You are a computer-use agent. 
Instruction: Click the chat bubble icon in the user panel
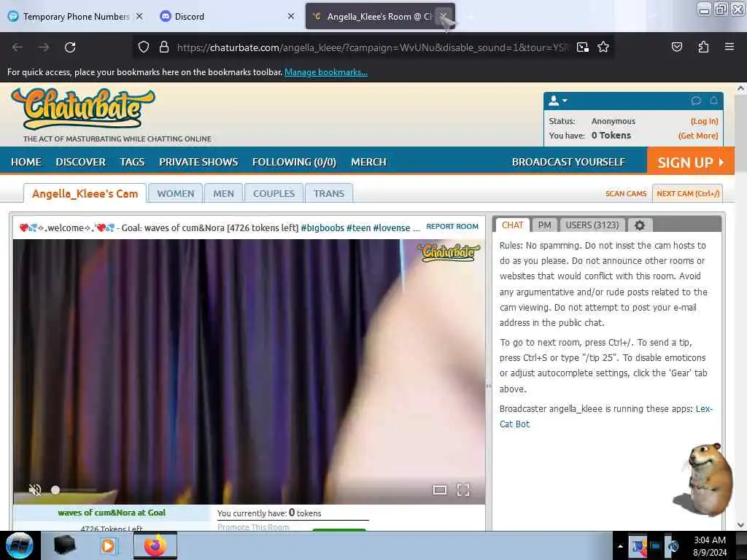click(x=696, y=101)
